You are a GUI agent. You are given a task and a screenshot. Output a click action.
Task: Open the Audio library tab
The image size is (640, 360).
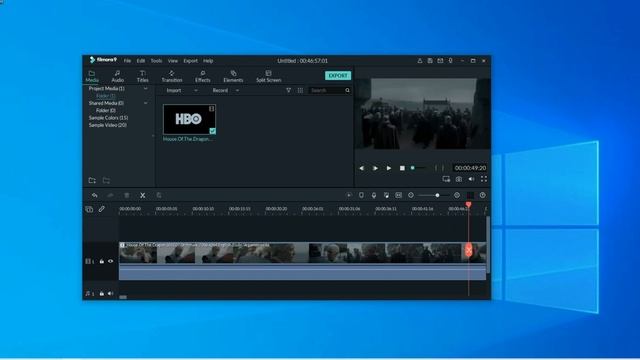[x=118, y=76]
